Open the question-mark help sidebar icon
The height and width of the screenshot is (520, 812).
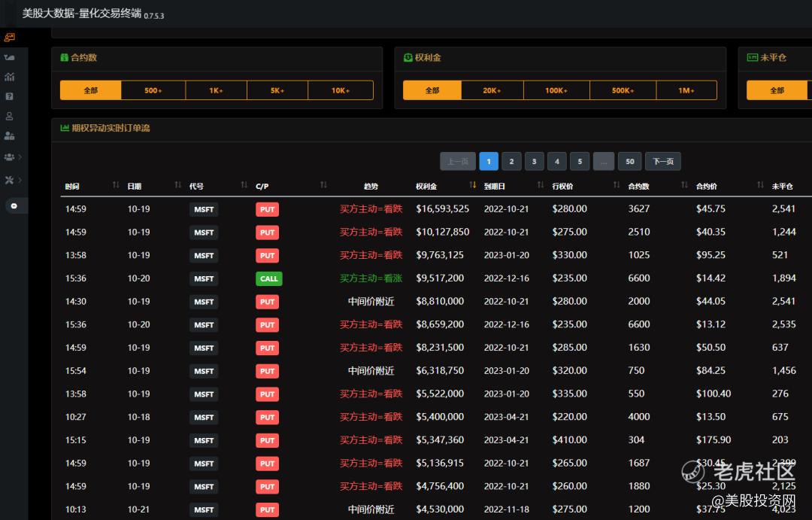pyautogui.click(x=9, y=96)
